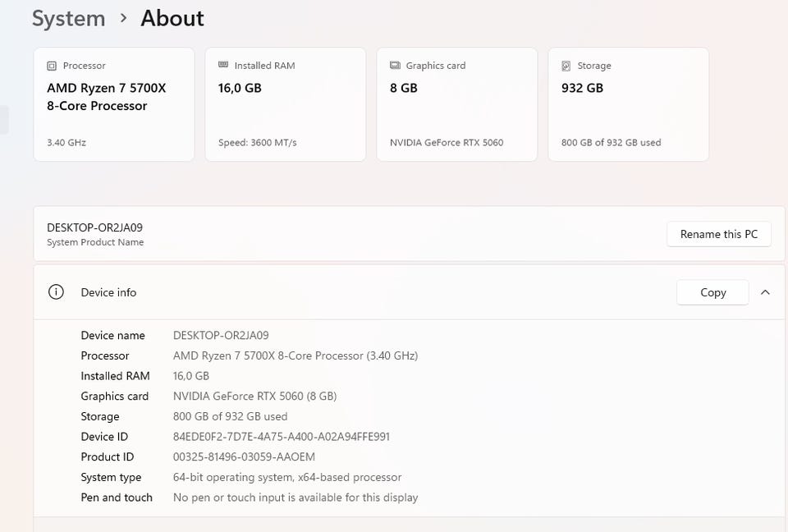Image resolution: width=788 pixels, height=532 pixels.
Task: Click the Speed: 3600 MT/s text
Action: pos(257,143)
